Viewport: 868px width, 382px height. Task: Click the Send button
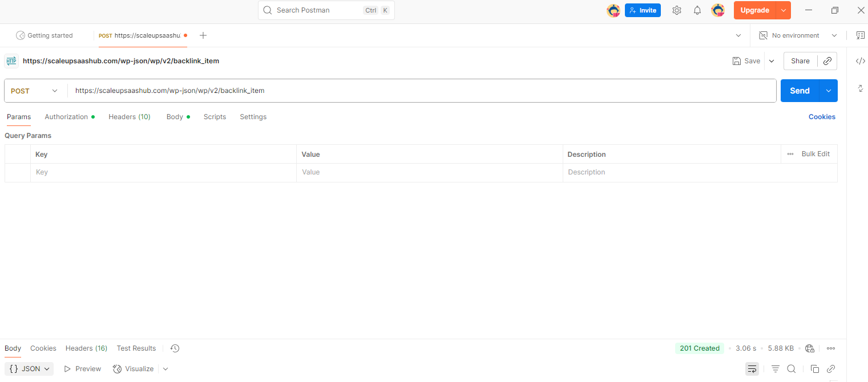pos(799,90)
